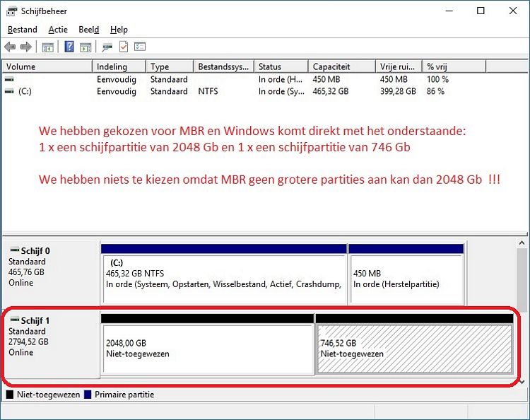Open the Bestand menu
This screenshot has width=530, height=420.
(x=23, y=30)
